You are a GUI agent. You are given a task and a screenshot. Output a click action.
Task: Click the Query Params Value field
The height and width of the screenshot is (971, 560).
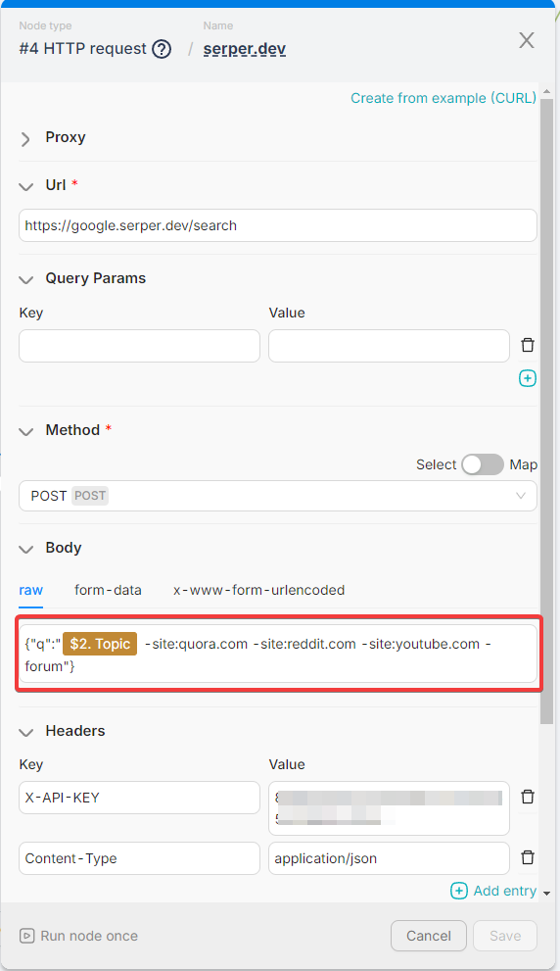click(x=390, y=346)
